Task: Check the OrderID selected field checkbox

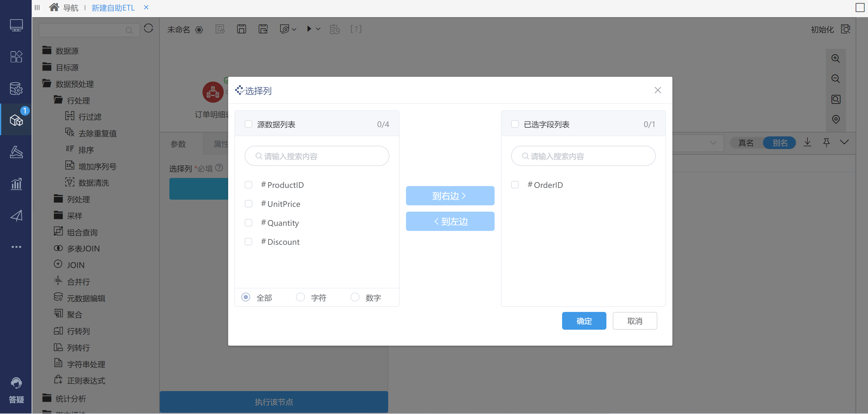Action: coord(515,185)
